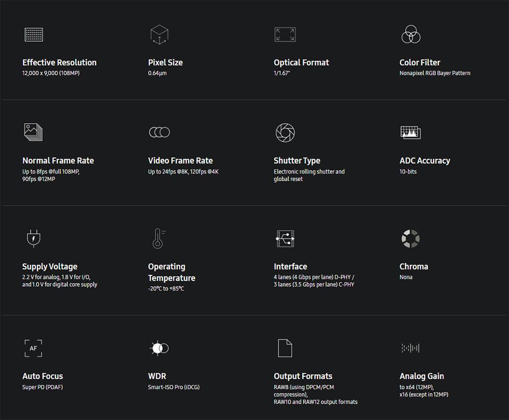Click the Effective Resolution grid icon
This screenshot has height=420, width=509.
pyautogui.click(x=33, y=35)
